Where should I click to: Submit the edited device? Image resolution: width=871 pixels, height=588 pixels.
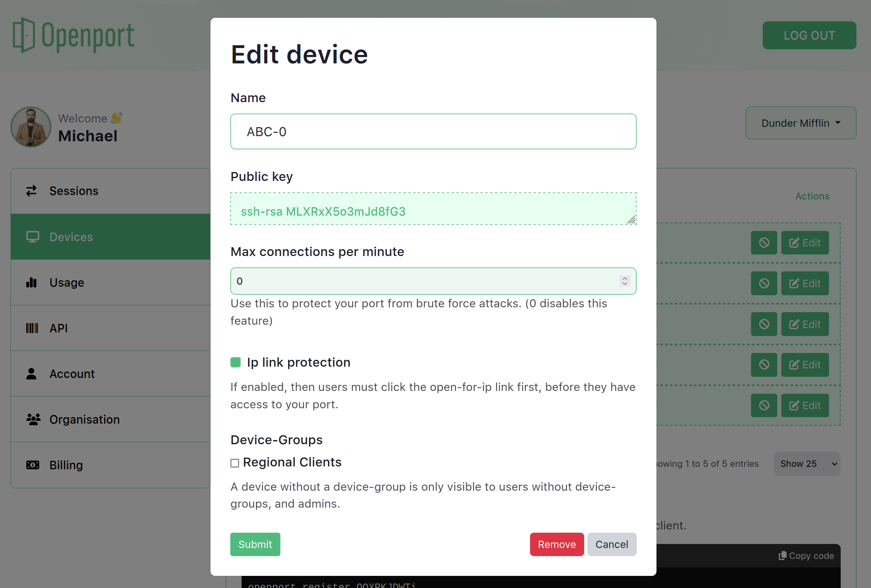255,544
